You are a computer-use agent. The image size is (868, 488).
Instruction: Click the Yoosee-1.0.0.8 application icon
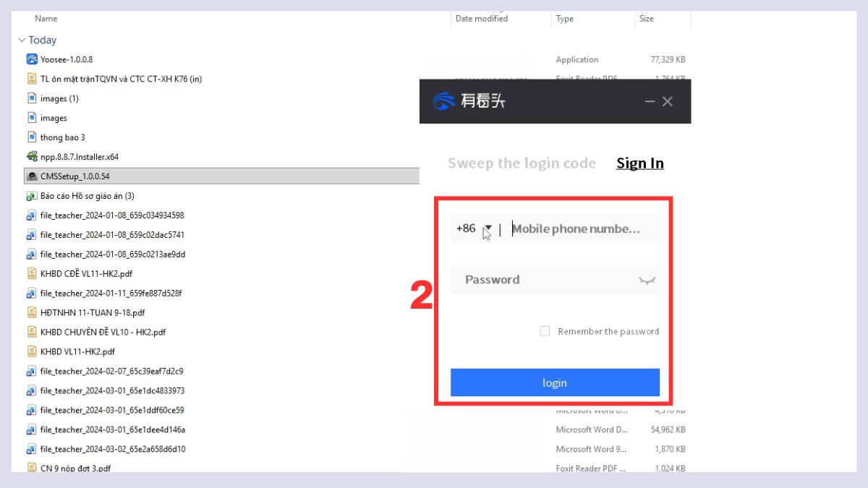click(32, 59)
